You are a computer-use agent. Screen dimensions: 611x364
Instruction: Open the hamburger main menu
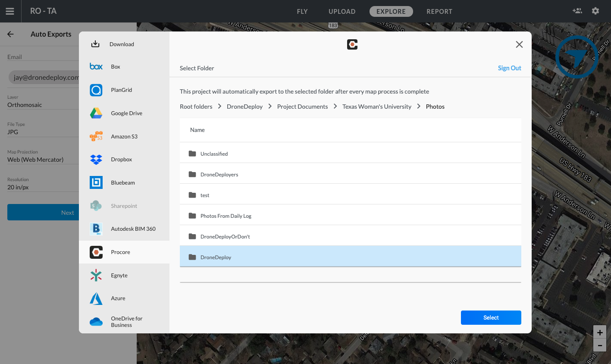(x=10, y=11)
